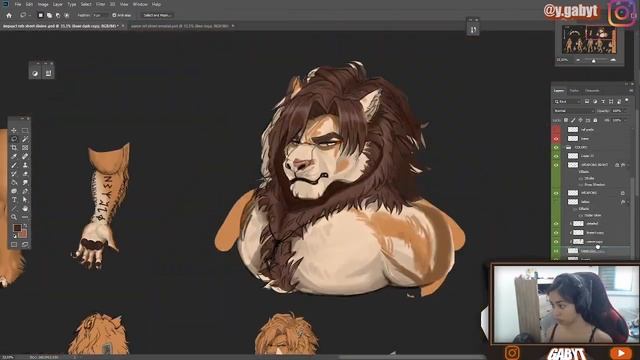Open the File menu
Screen dimensions: 640x360
pyautogui.click(x=18, y=4)
